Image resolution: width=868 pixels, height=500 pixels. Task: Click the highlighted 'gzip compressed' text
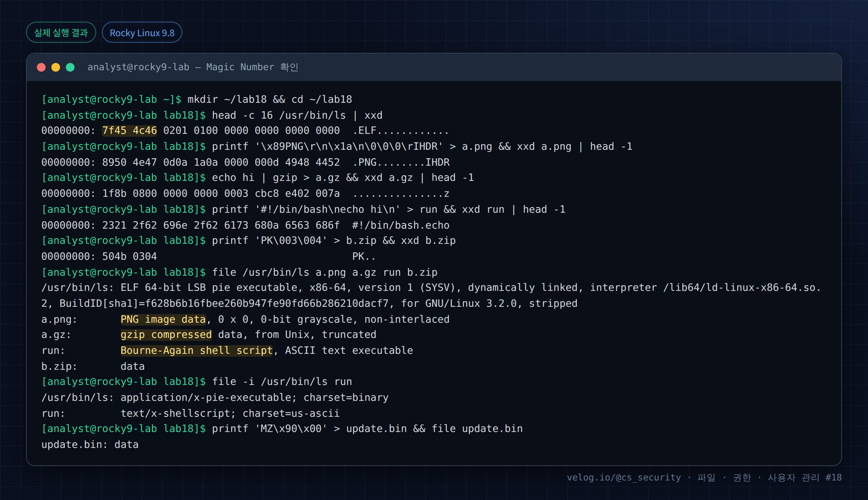pyautogui.click(x=166, y=335)
